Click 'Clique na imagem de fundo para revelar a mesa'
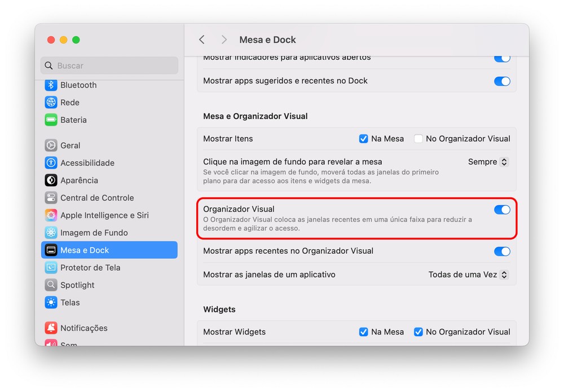564x392 pixels. (292, 162)
